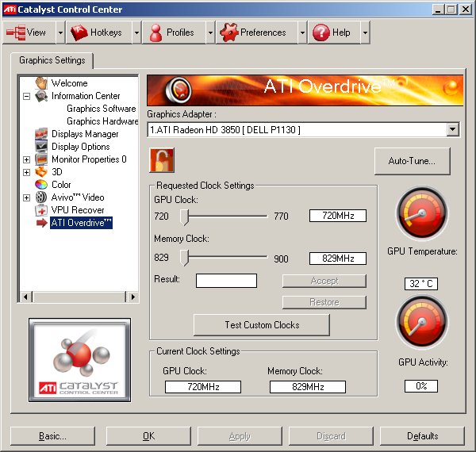476x452 pixels.
Task: Click the 32 °C temperature value
Action: (421, 284)
